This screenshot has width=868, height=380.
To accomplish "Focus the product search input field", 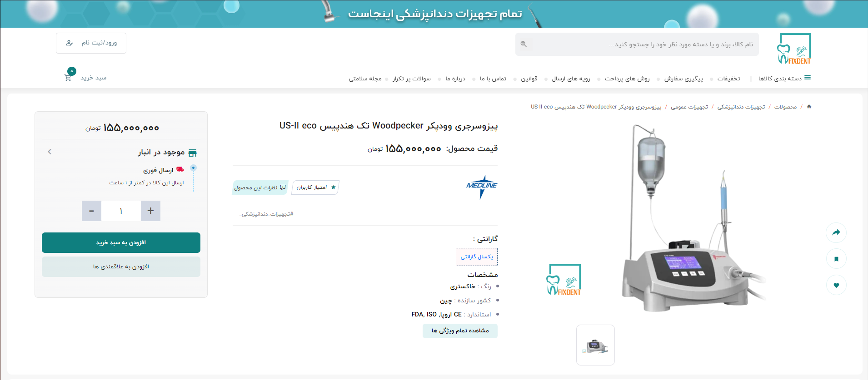I will pos(637,44).
